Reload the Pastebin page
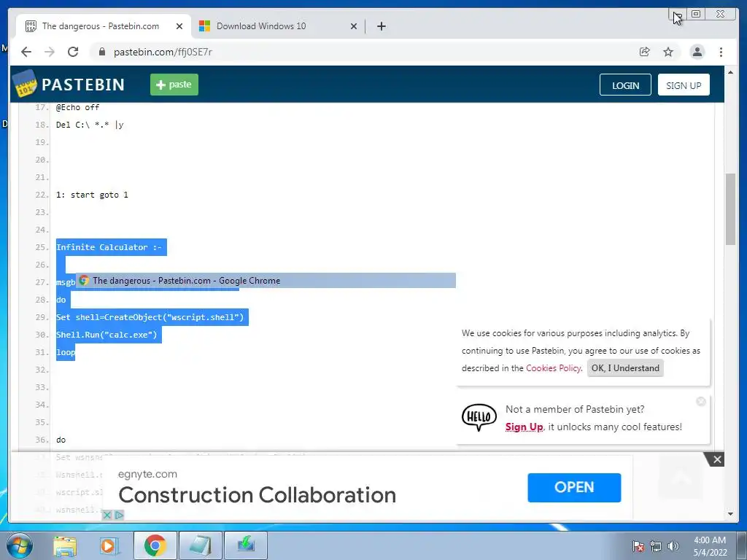Viewport: 747px width, 560px height. tap(73, 52)
